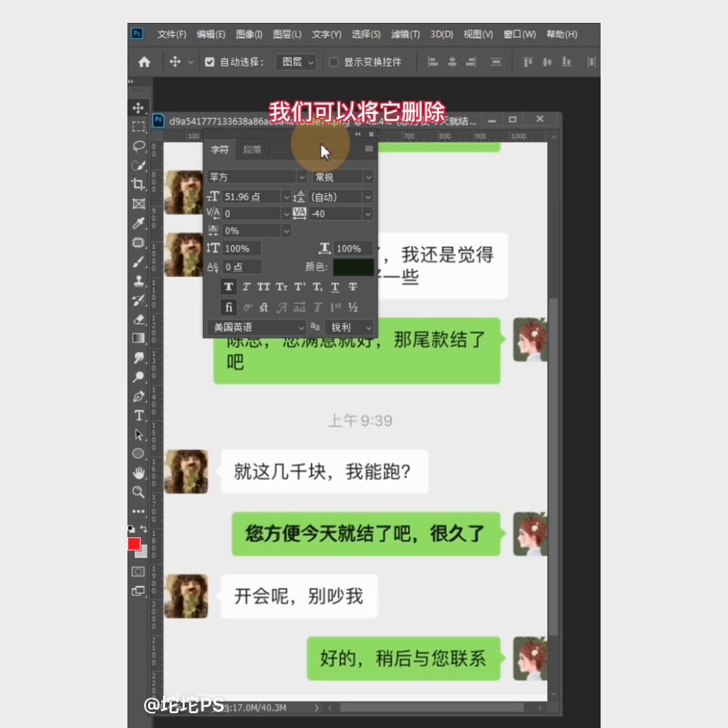Open the Character panel menu button
Image resolution: width=728 pixels, height=728 pixels.
point(369,149)
